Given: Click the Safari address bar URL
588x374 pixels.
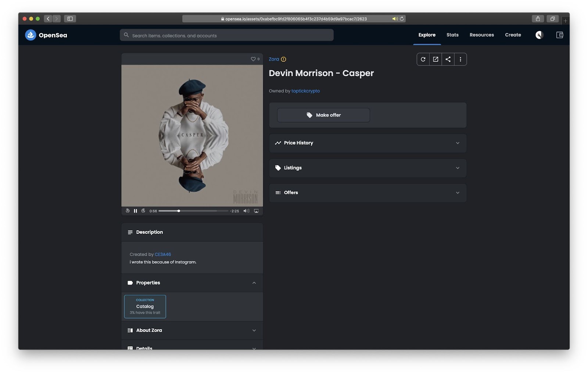Looking at the screenshot, I should (x=294, y=19).
